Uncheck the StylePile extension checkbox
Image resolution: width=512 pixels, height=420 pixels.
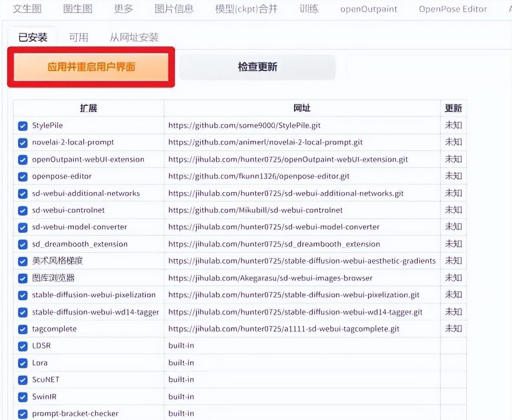click(x=23, y=126)
